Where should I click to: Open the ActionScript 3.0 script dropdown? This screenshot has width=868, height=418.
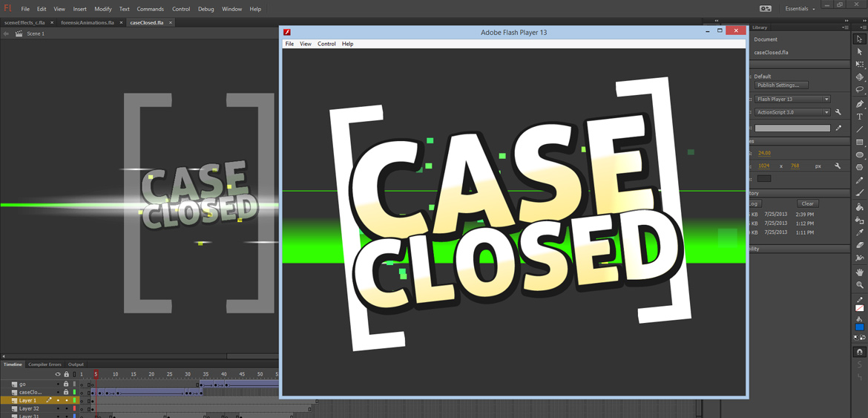[792, 112]
